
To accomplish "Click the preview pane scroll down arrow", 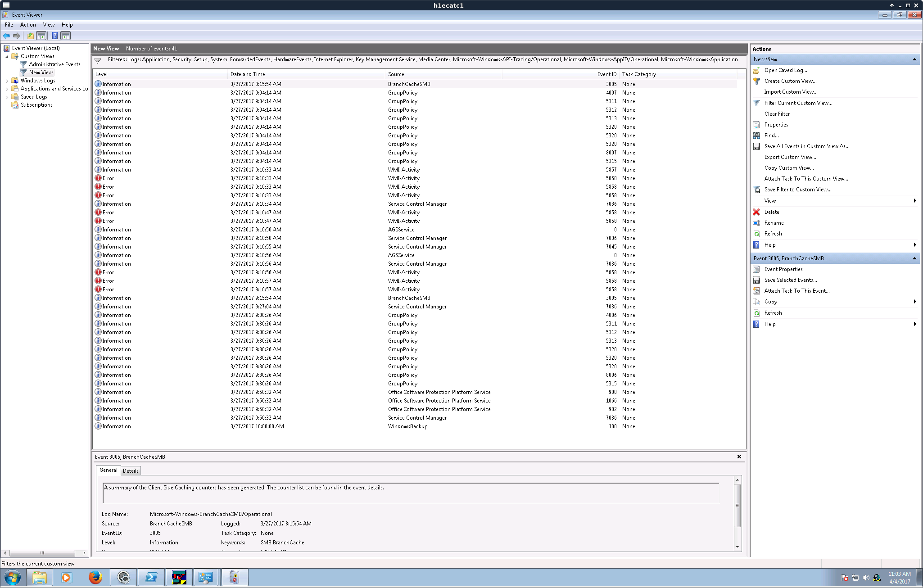I will tap(737, 547).
